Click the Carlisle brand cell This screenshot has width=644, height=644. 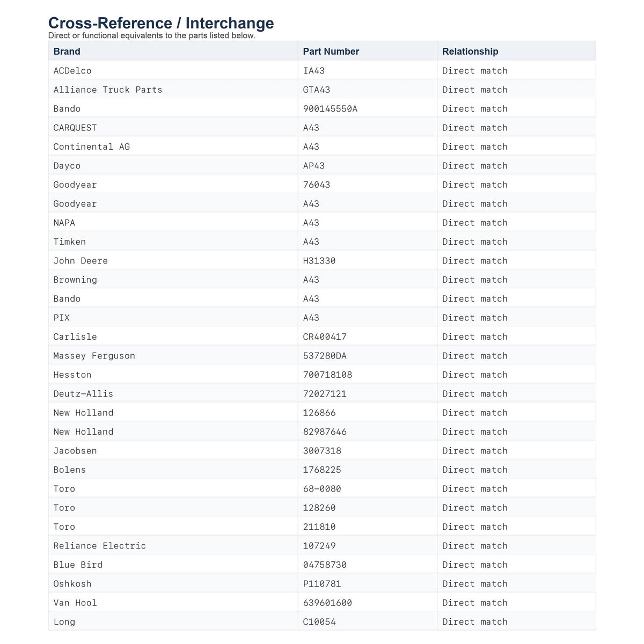[x=173, y=336]
